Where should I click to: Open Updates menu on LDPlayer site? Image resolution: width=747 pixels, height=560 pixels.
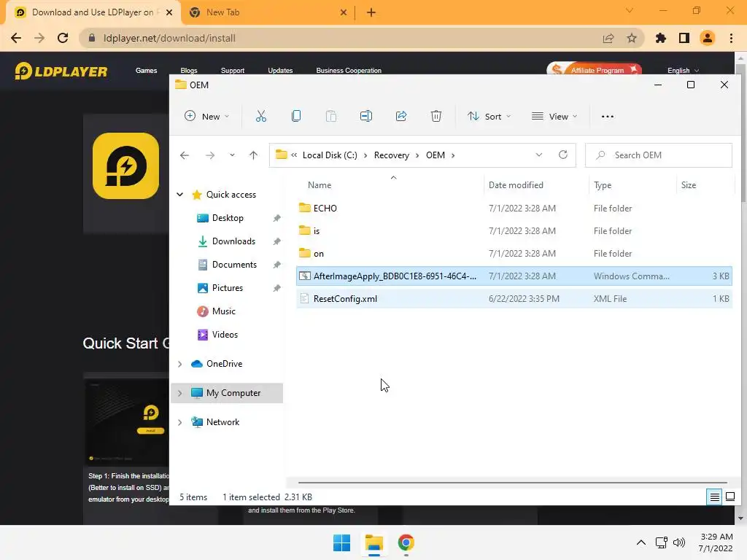280,71
